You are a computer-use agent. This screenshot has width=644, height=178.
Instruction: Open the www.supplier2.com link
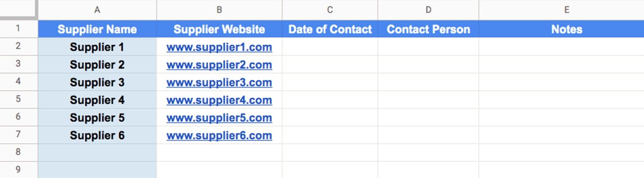point(219,65)
